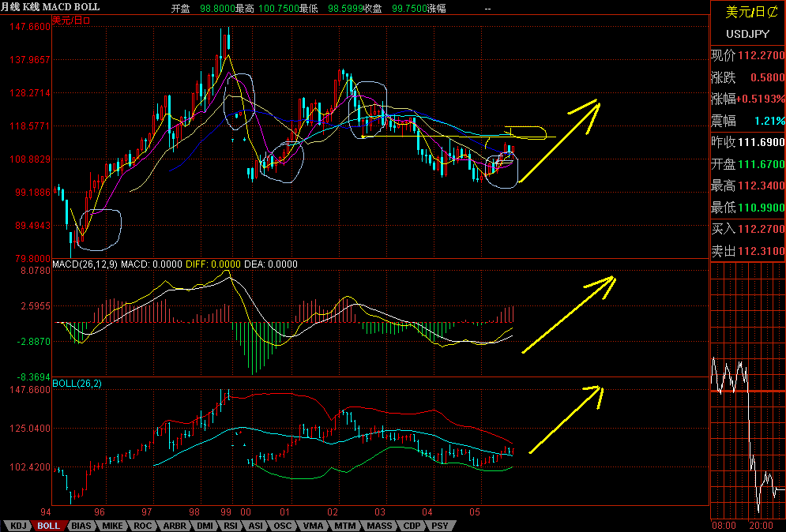Click the 125.0400 BOLL axis label

[30, 429]
